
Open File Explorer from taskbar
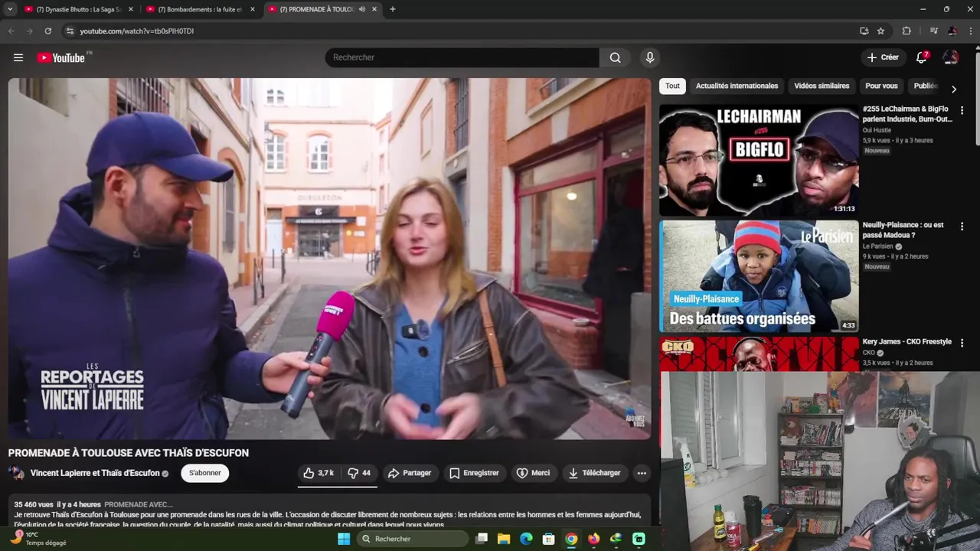point(504,539)
